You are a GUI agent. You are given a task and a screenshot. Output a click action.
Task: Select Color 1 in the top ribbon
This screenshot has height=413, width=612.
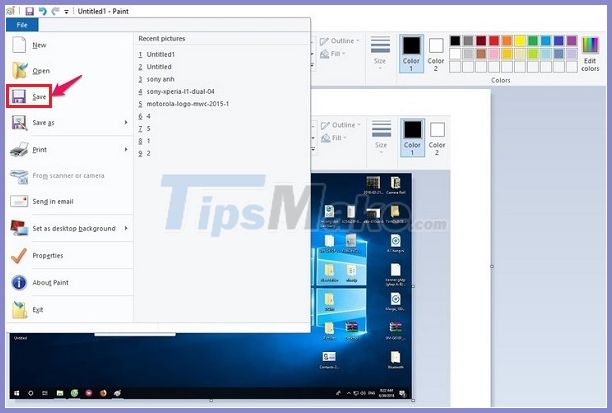(411, 53)
